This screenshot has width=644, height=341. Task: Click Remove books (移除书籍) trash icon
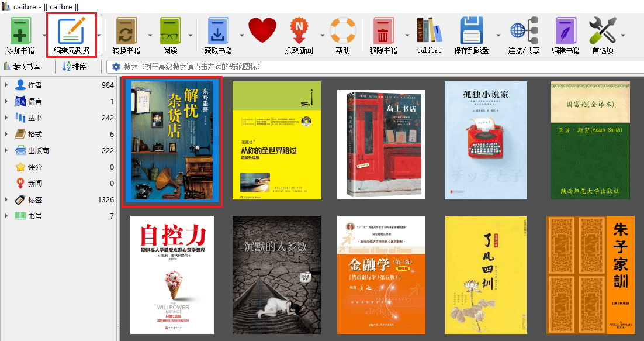click(383, 31)
